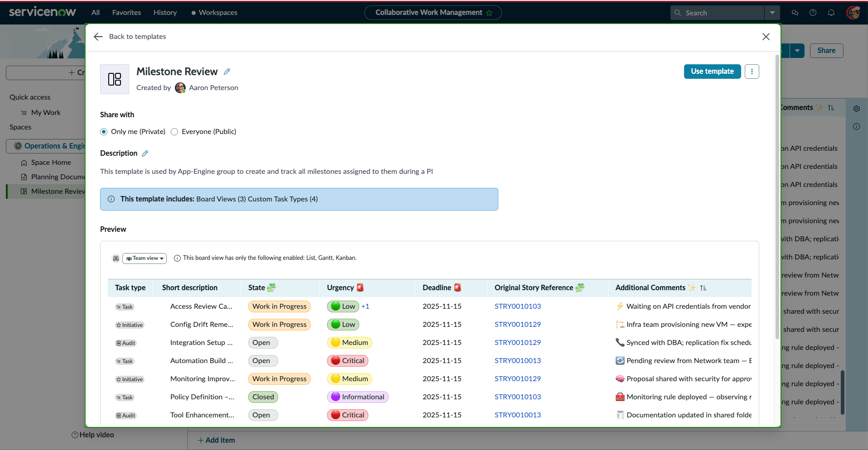Click the +1 urgency overflow indicator
Image resolution: width=868 pixels, height=450 pixels.
click(x=365, y=306)
